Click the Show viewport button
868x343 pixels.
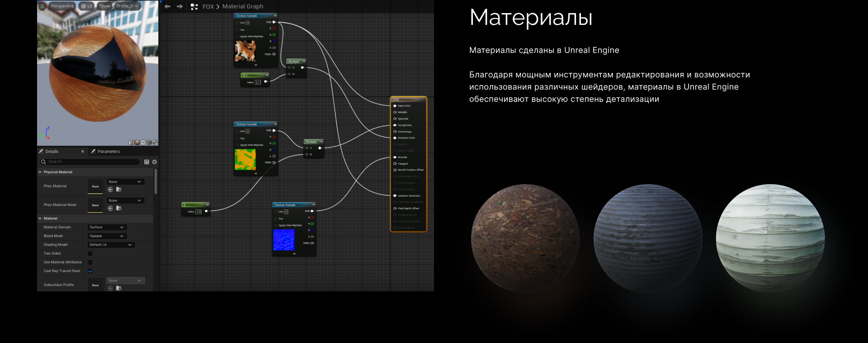104,6
